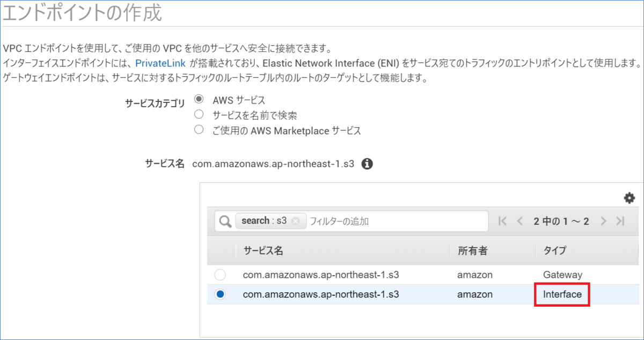
Task: Select the Interface type s3 service radio
Action: point(220,294)
